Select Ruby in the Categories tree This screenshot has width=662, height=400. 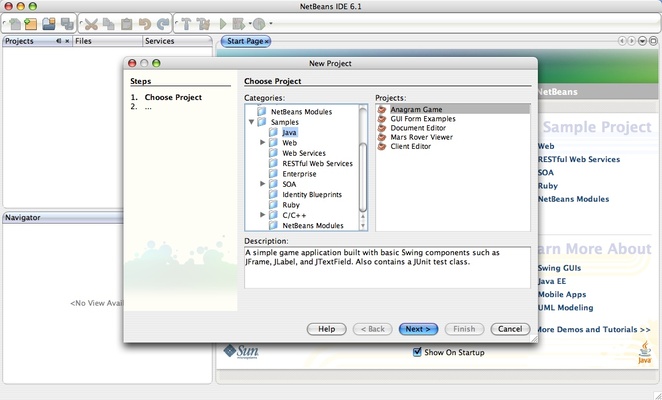click(291, 205)
